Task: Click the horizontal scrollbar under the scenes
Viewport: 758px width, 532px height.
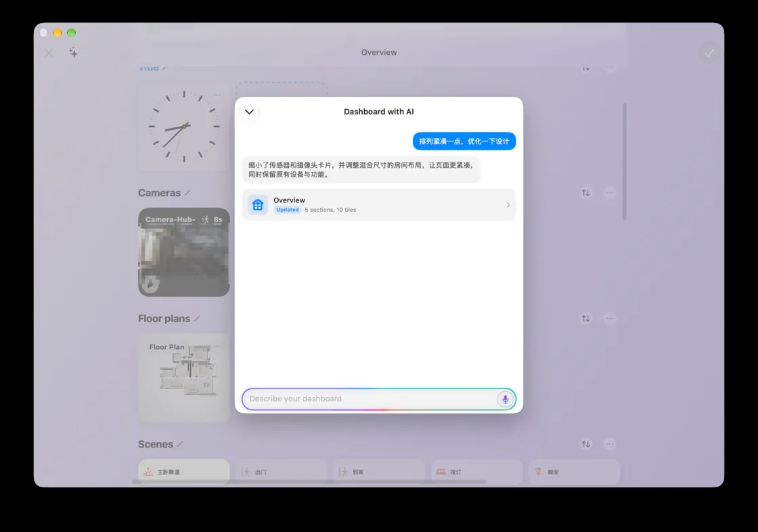Action: coord(309,482)
